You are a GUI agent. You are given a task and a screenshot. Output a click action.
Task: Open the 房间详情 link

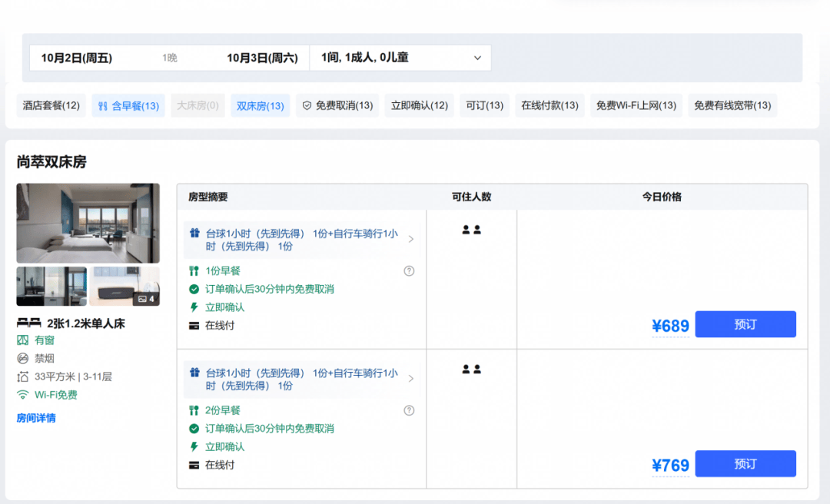tap(36, 418)
